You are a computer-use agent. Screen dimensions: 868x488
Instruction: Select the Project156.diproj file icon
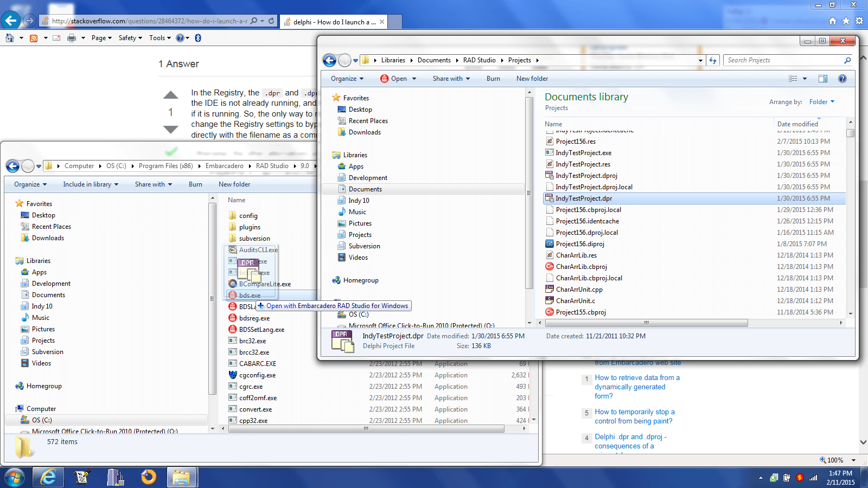pyautogui.click(x=550, y=244)
